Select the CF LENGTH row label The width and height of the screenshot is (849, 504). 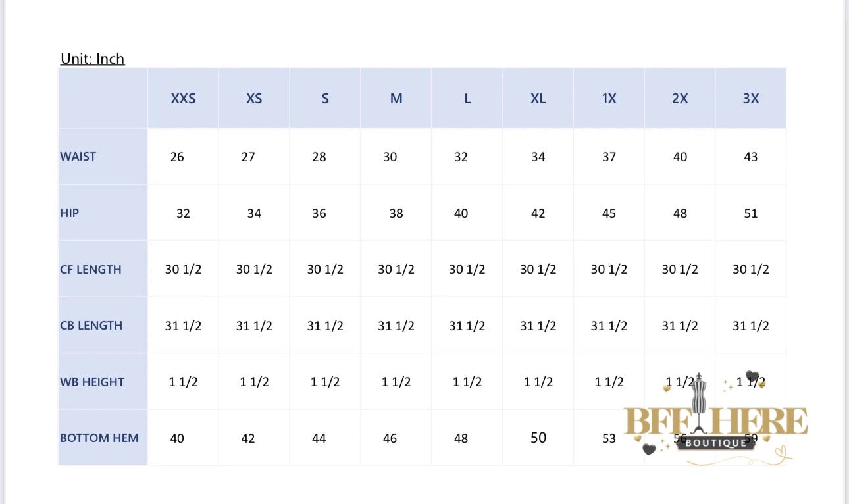pyautogui.click(x=91, y=269)
